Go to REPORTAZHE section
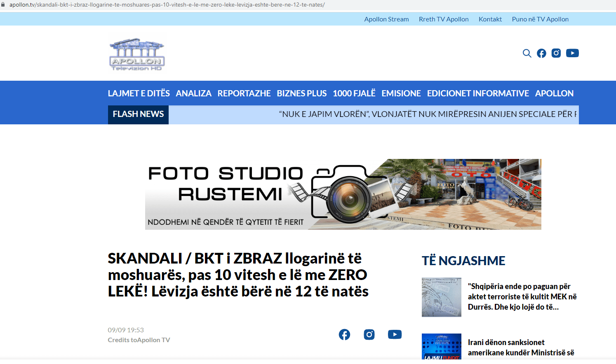Image resolution: width=616 pixels, height=364 pixels. [244, 93]
